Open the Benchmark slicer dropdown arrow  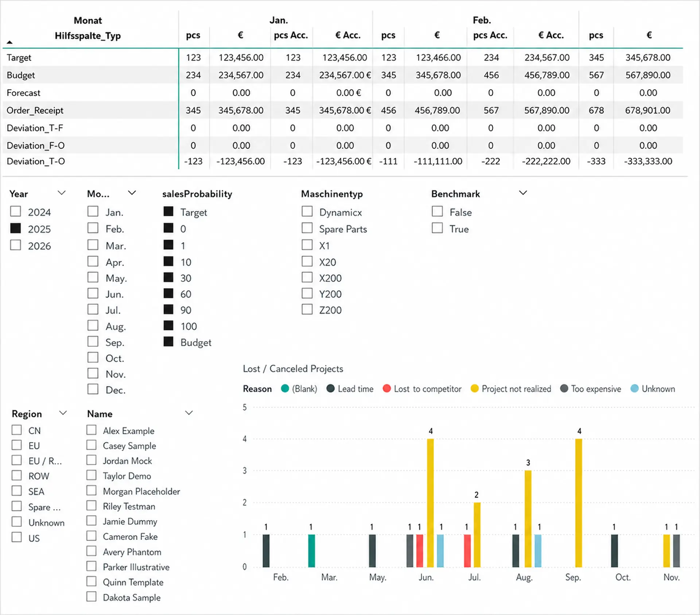pos(523,193)
